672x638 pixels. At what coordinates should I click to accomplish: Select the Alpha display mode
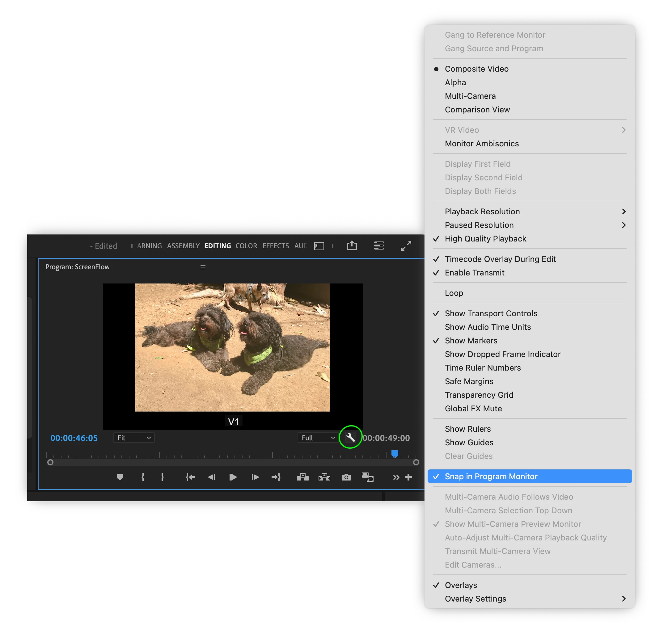[x=455, y=82]
